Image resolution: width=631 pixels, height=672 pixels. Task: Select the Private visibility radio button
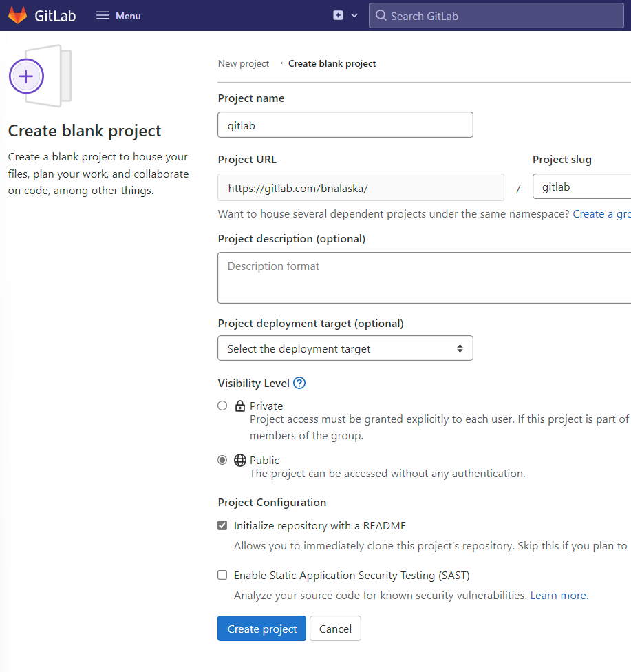click(x=222, y=406)
